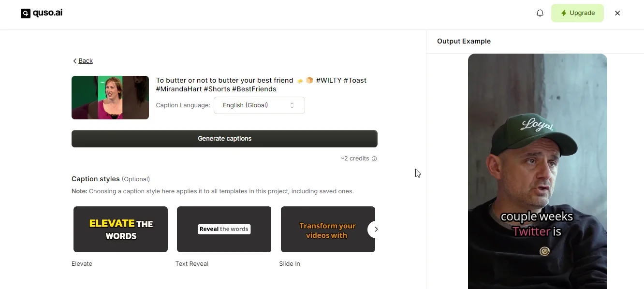Viewport: 644px width, 289px height.
Task: Click the lightning Upgrade button
Action: [577, 13]
